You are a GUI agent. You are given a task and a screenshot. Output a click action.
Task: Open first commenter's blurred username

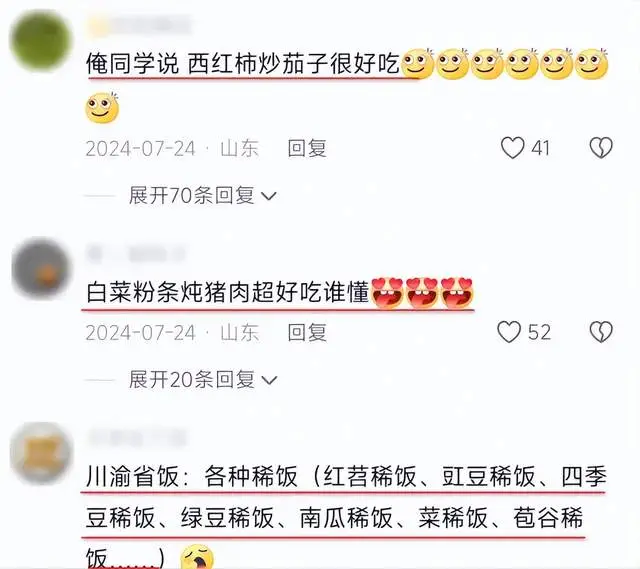139,25
